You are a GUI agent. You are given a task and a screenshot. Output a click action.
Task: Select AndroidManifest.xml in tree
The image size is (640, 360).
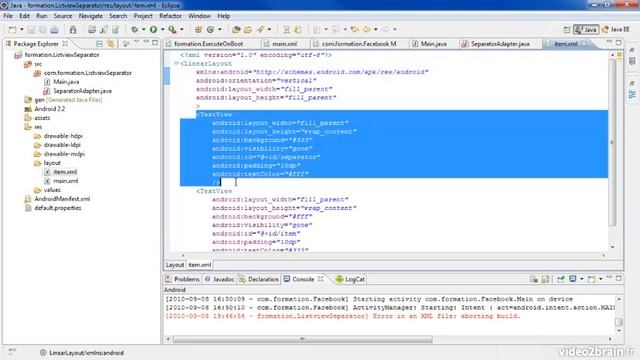62,199
